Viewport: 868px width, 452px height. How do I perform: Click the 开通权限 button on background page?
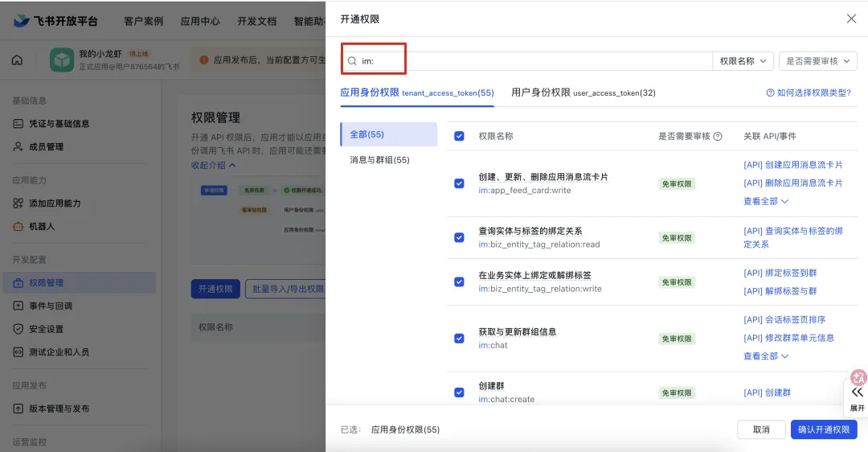215,289
